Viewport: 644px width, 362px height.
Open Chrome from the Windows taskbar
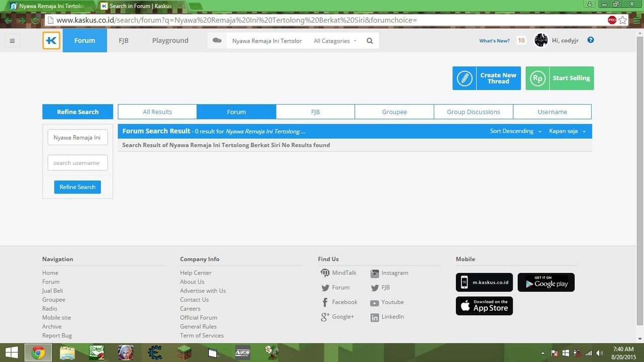tap(38, 353)
